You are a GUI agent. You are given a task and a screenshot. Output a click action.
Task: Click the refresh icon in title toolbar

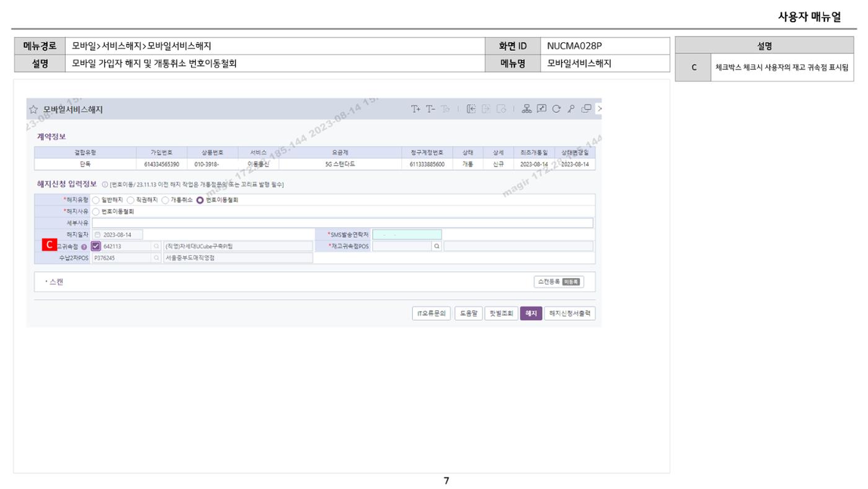556,109
